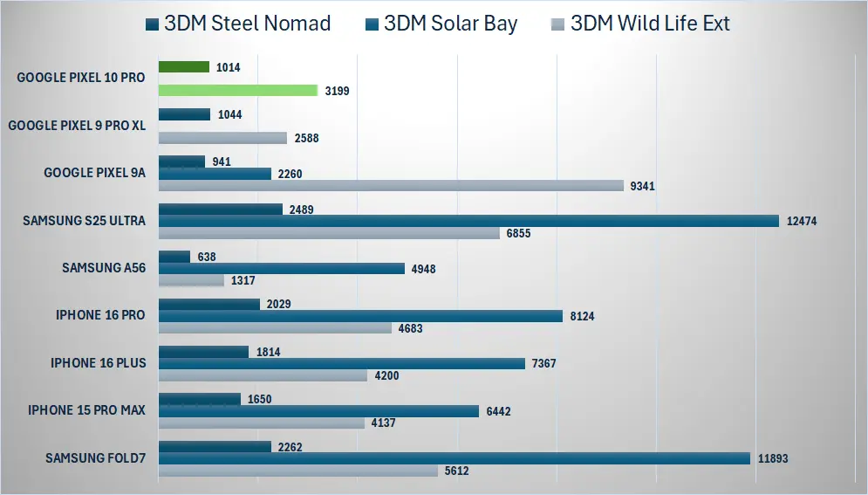
Task: Select the S25 Ultra Wild Life Ext bar
Action: [x=330, y=233]
